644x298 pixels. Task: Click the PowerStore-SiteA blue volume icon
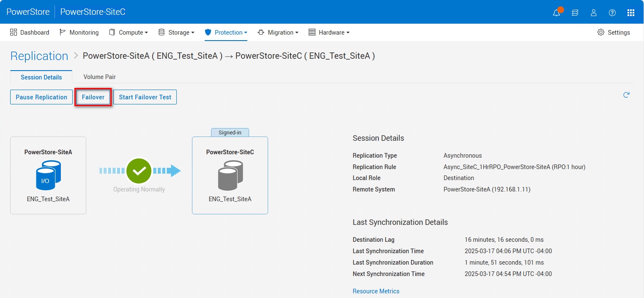[x=48, y=175]
